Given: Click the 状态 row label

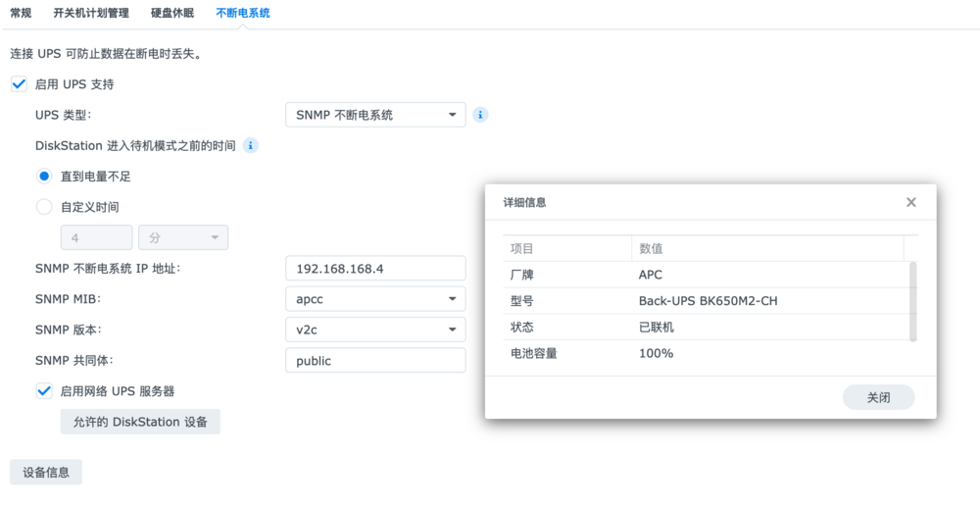Looking at the screenshot, I should click(x=522, y=328).
